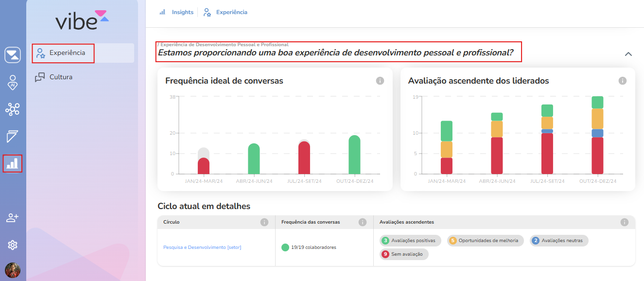Click the green status dot beside 19/19 colaboradores
The width and height of the screenshot is (644, 281).
pos(285,247)
